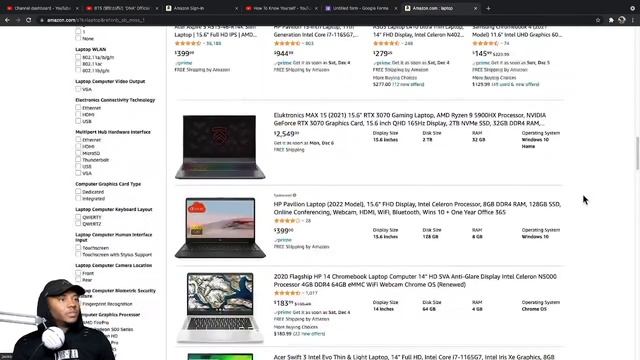Check the 802.11ac WLAN filter
640x360 pixels.
coord(78,64)
